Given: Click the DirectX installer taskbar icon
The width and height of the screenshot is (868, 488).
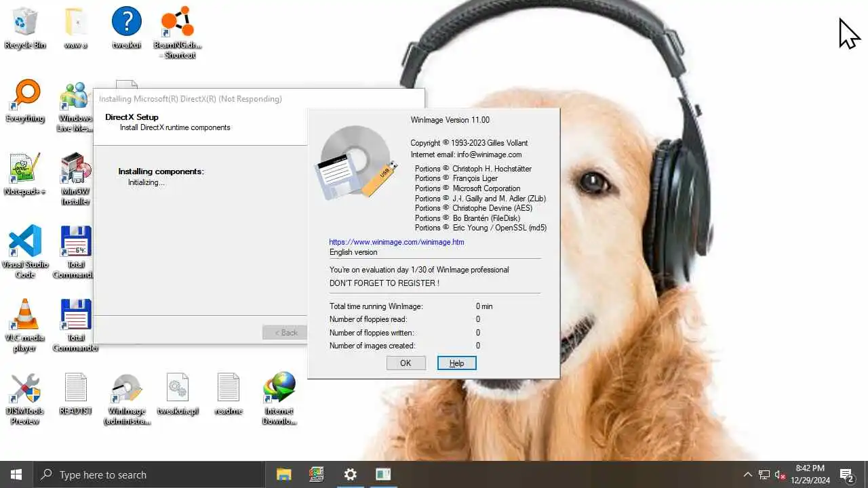Looking at the screenshot, I should click(x=316, y=474).
